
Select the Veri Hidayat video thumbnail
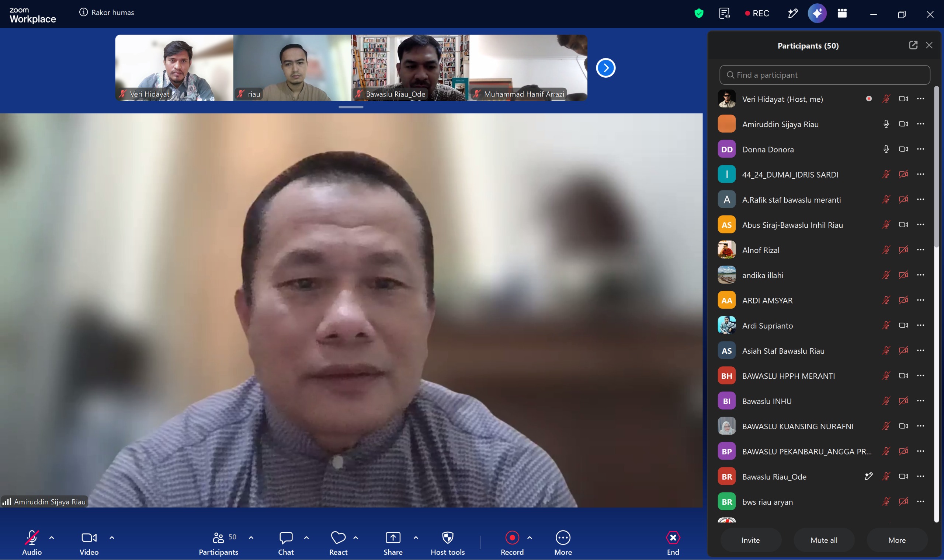(174, 68)
